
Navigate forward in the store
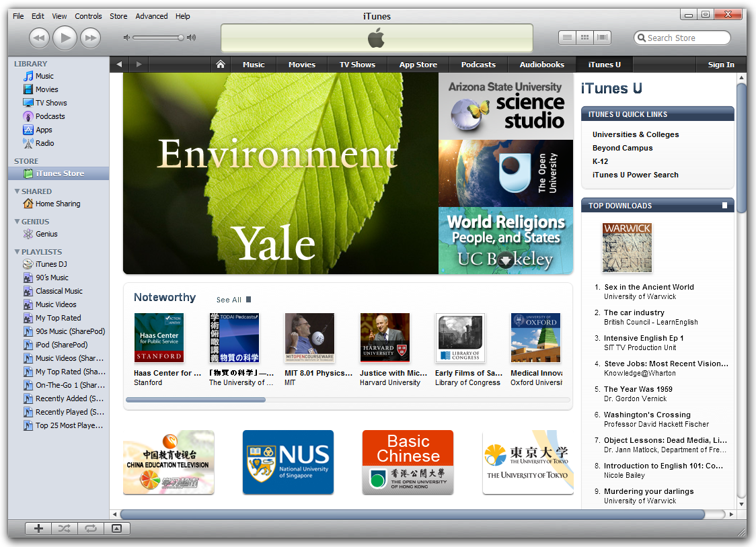coord(139,64)
